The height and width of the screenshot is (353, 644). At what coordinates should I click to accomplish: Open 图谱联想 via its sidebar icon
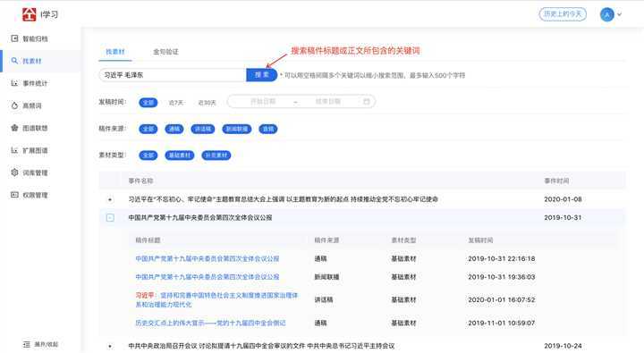(15, 128)
